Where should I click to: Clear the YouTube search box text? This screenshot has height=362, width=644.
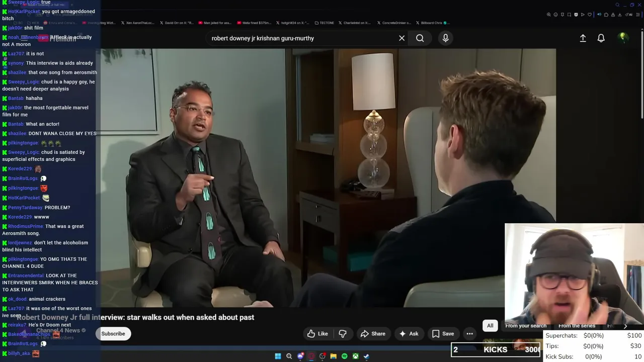coord(401,38)
